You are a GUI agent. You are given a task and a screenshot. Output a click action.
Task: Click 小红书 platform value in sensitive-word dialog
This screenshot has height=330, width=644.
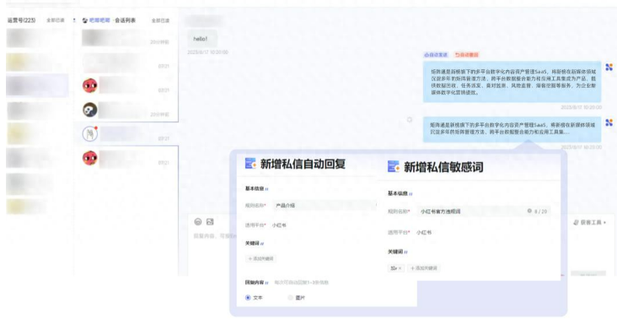click(424, 232)
